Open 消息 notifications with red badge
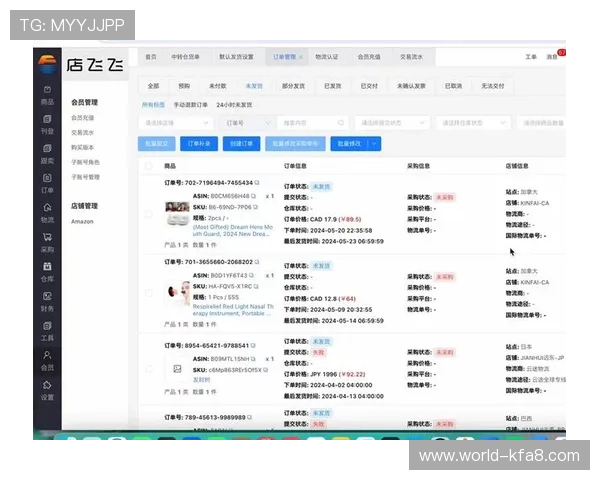This screenshot has width=600, height=480. (554, 57)
